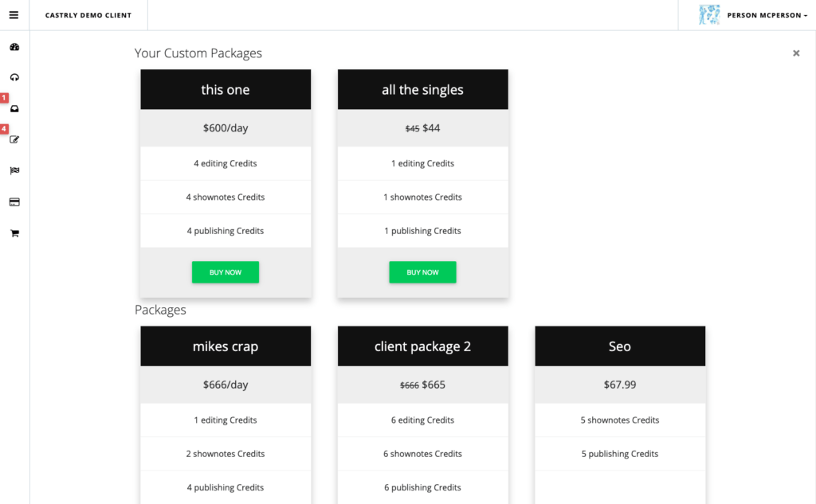Click the $67.99 price
The width and height of the screenshot is (816, 504).
620,385
